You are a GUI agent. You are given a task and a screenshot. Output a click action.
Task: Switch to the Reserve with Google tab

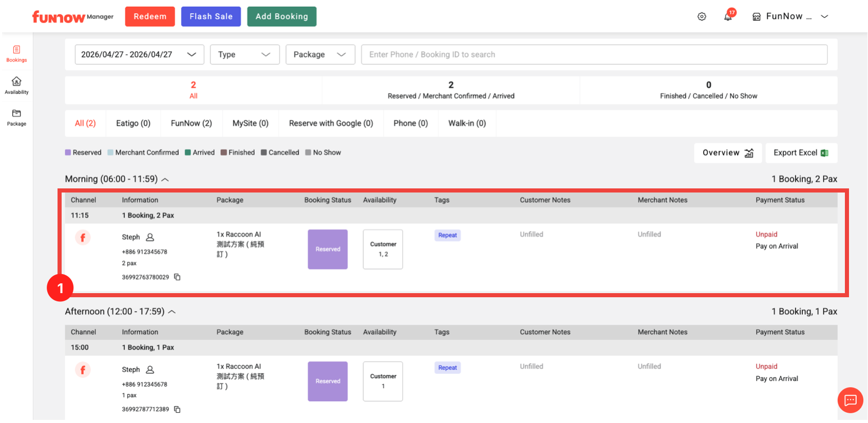(x=331, y=123)
